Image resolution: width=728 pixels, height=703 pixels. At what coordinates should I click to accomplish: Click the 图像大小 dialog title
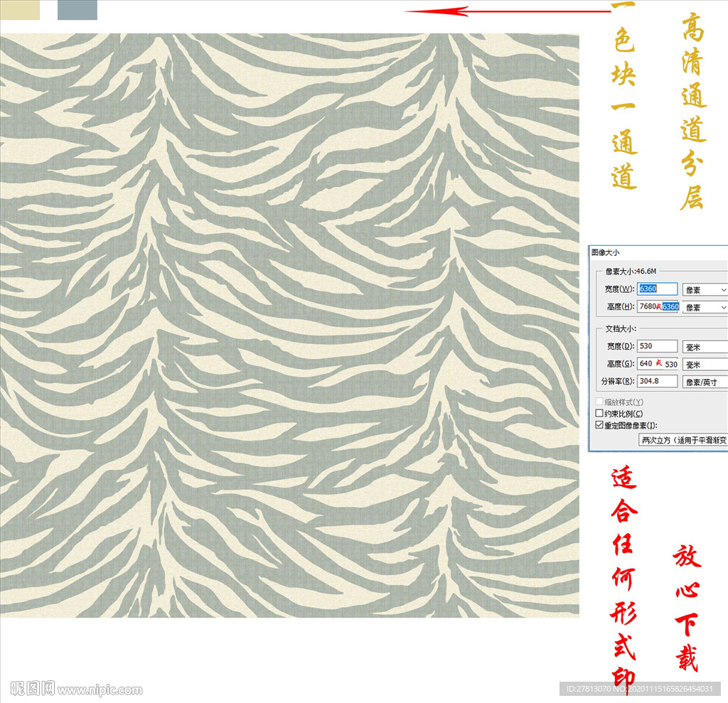[605, 252]
